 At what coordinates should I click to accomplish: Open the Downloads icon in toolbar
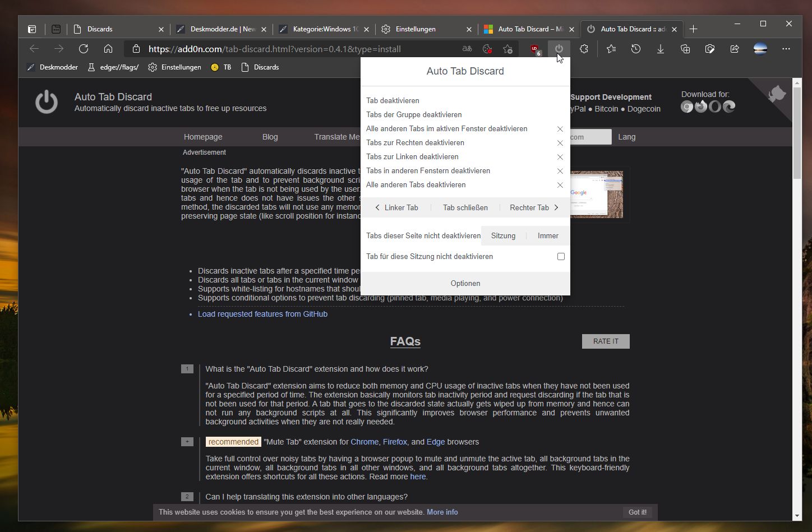click(x=661, y=49)
